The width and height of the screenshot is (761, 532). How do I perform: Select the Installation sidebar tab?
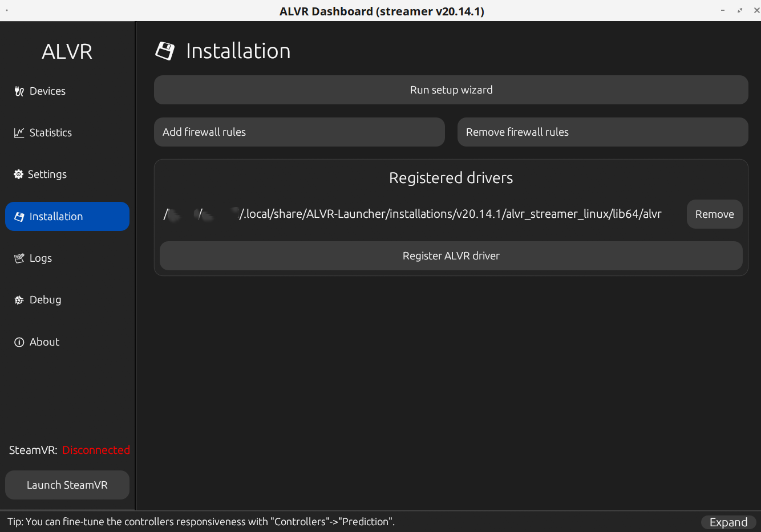click(x=67, y=217)
